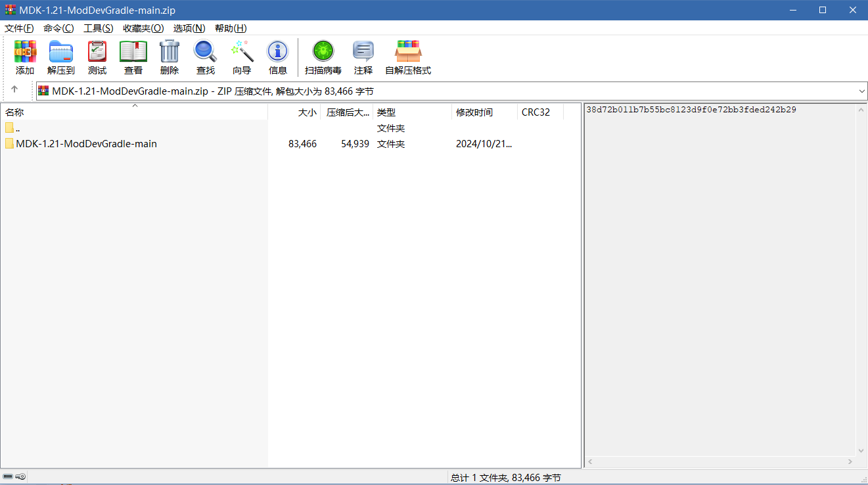The width and height of the screenshot is (868, 485).
Task: Go up one folder level arrow
Action: click(x=14, y=90)
